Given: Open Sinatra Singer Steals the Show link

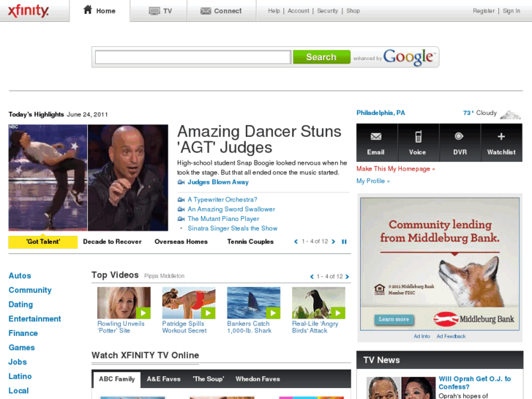Looking at the screenshot, I should (233, 228).
